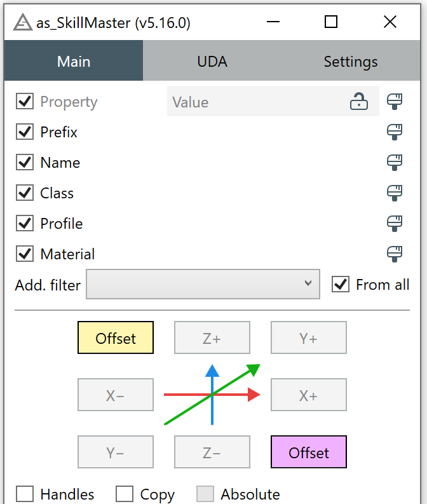
Task: Click the paint roller icon beside Material
Action: (395, 254)
